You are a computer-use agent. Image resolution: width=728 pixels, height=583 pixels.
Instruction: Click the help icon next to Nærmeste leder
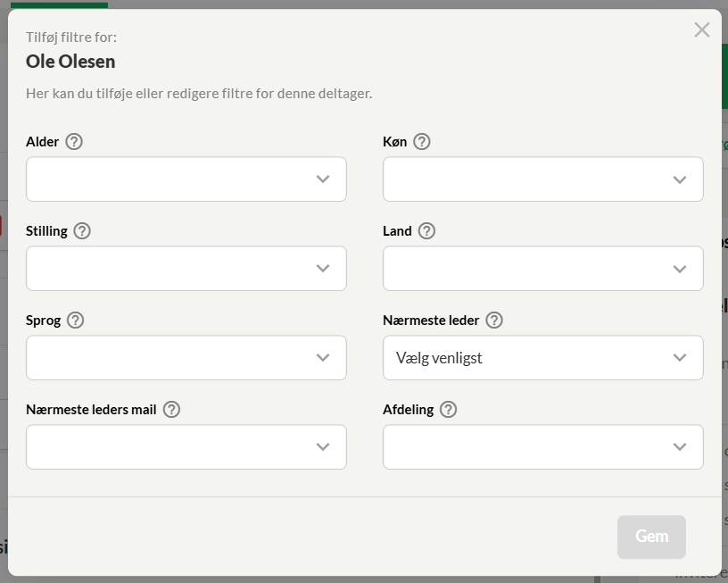pyautogui.click(x=494, y=320)
